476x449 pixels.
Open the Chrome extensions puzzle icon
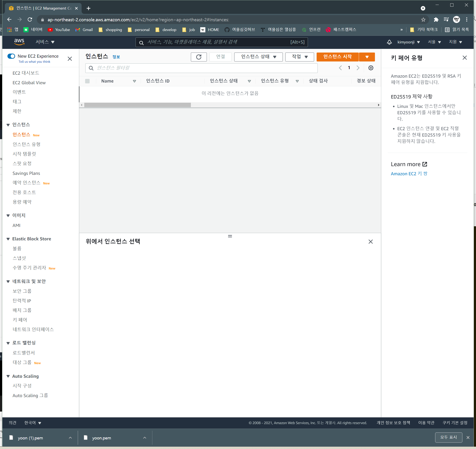pyautogui.click(x=436, y=20)
